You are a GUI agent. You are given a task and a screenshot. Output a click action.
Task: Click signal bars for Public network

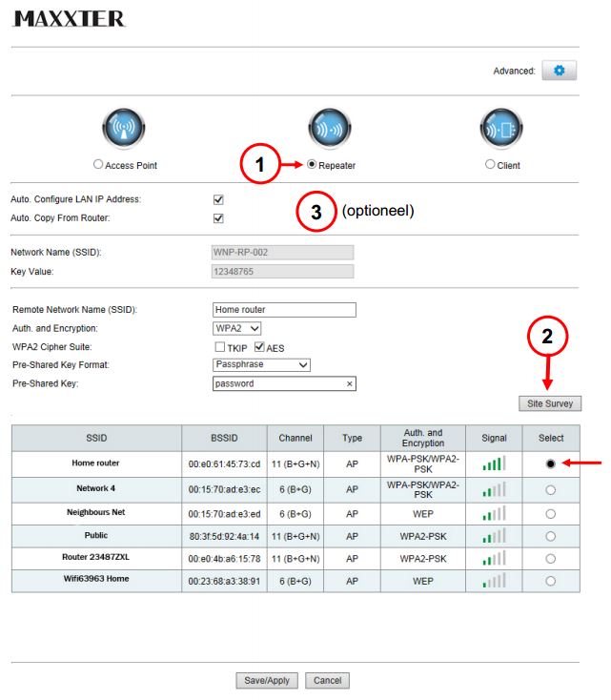tap(494, 536)
